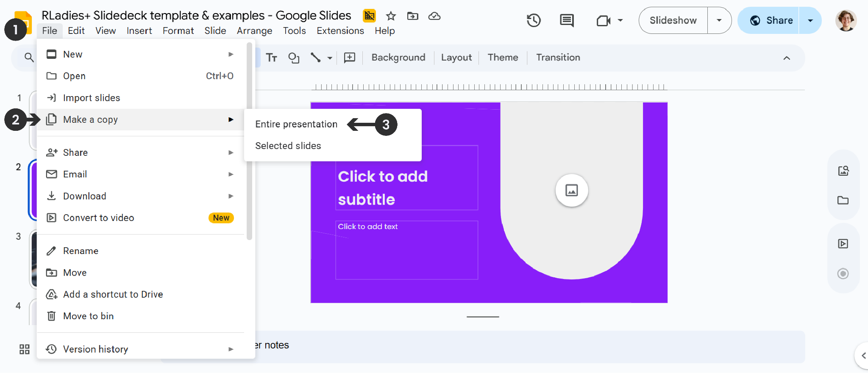Click the Transition toolbar button
The image size is (868, 373).
(x=558, y=58)
